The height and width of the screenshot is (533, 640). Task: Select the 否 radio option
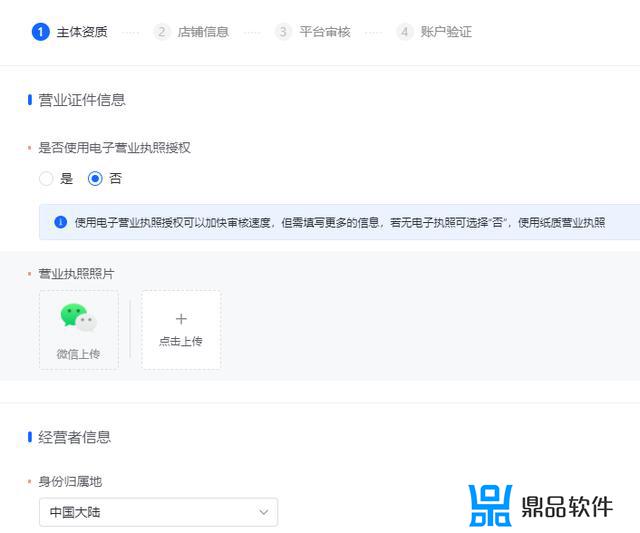point(95,178)
